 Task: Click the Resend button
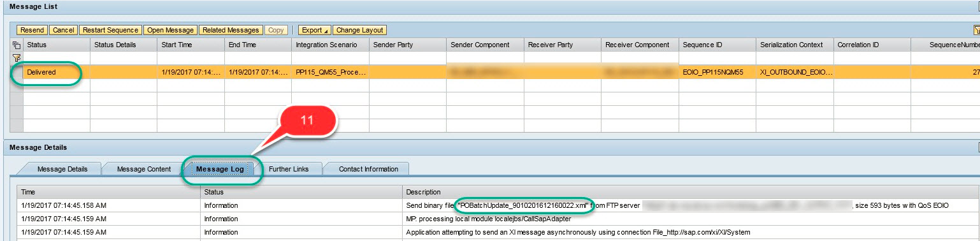point(32,30)
